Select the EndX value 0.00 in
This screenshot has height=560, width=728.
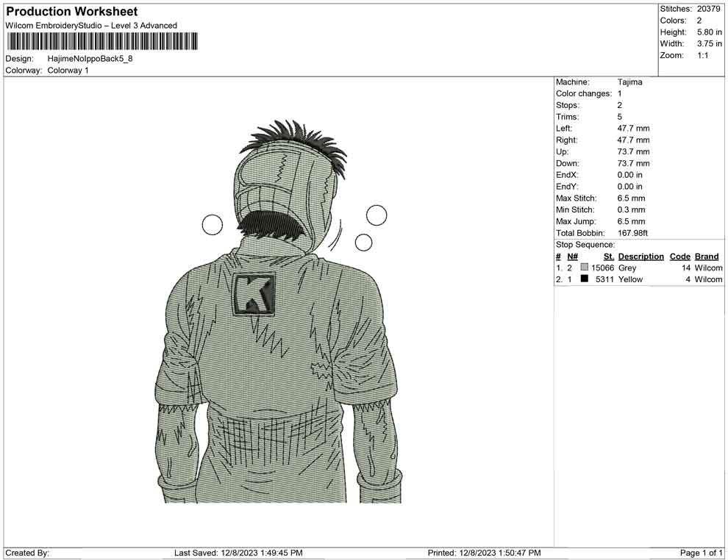630,175
